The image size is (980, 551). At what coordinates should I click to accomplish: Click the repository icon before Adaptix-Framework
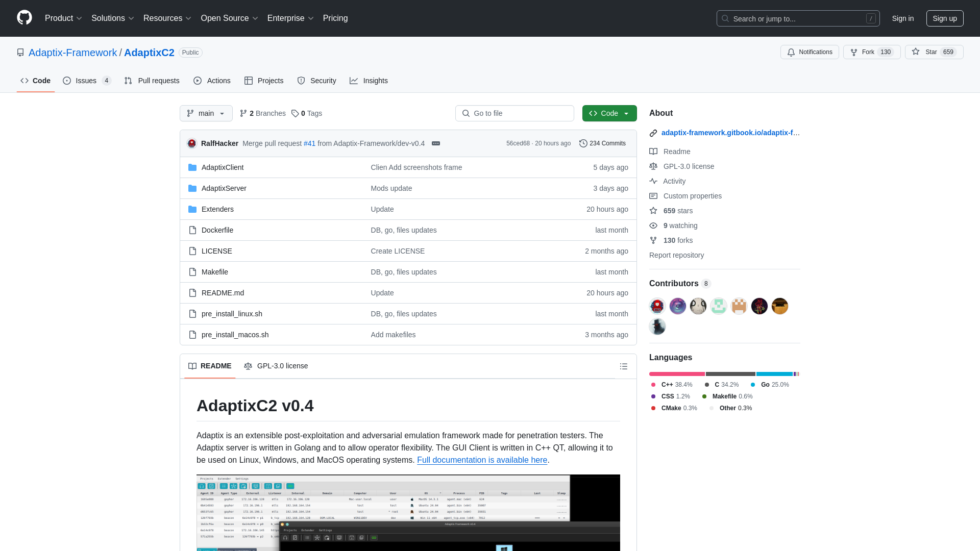(20, 53)
